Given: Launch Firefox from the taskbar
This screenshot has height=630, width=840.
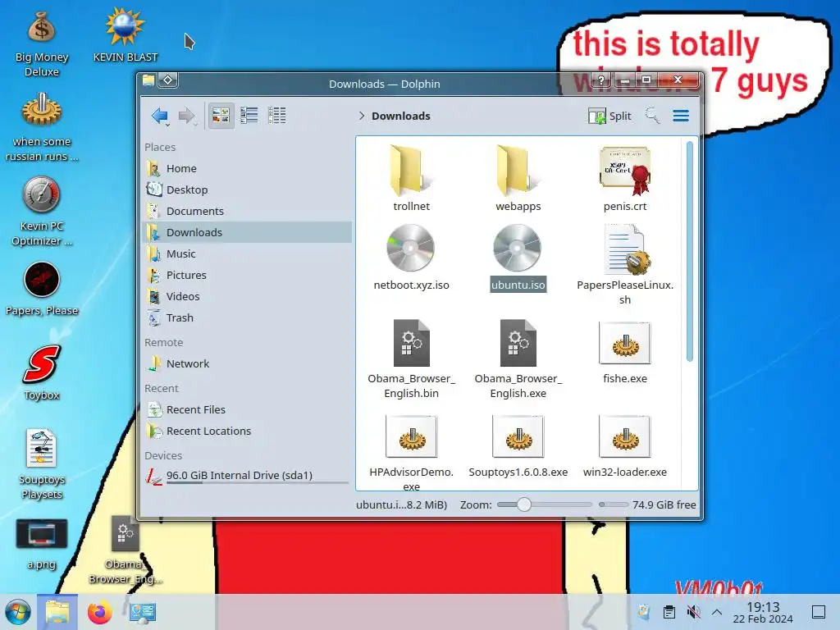Looking at the screenshot, I should (x=99, y=612).
